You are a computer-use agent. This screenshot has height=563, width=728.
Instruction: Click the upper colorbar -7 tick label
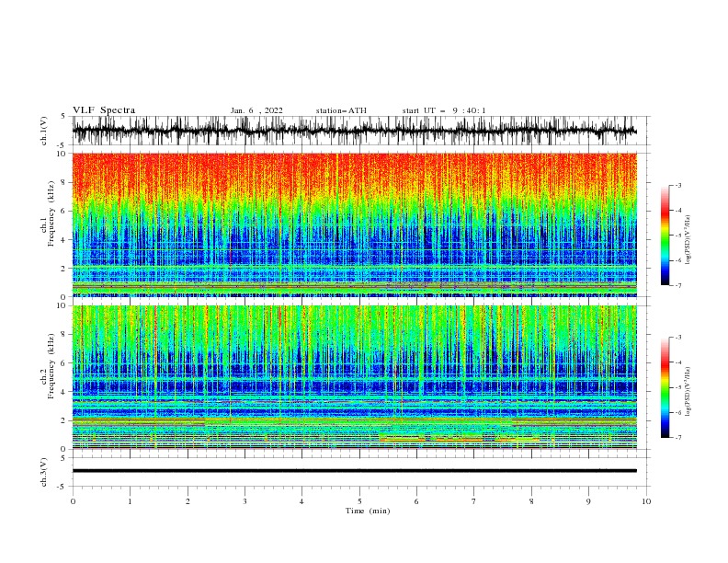click(x=678, y=285)
